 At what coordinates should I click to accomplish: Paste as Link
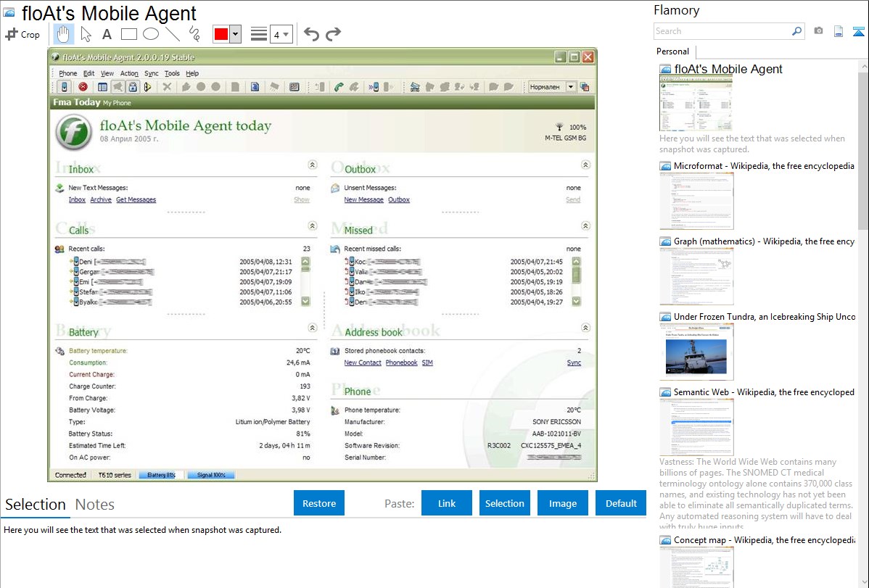tap(447, 503)
